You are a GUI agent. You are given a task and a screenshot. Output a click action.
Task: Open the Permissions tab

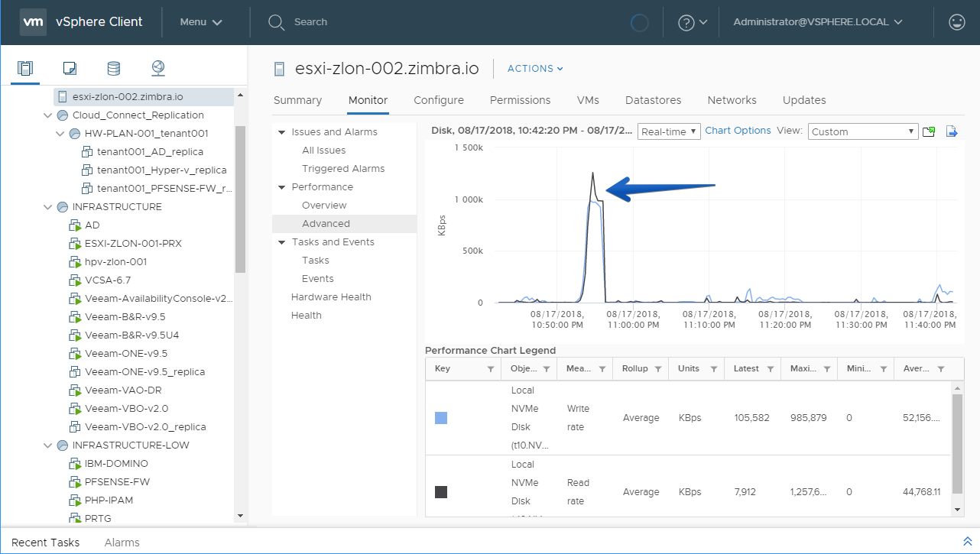point(521,100)
